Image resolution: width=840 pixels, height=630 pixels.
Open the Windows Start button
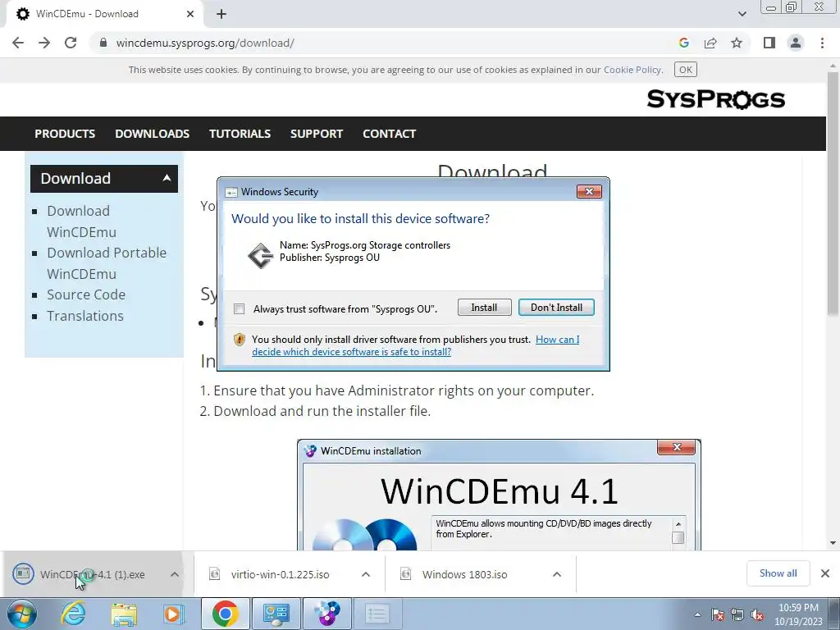point(22,614)
